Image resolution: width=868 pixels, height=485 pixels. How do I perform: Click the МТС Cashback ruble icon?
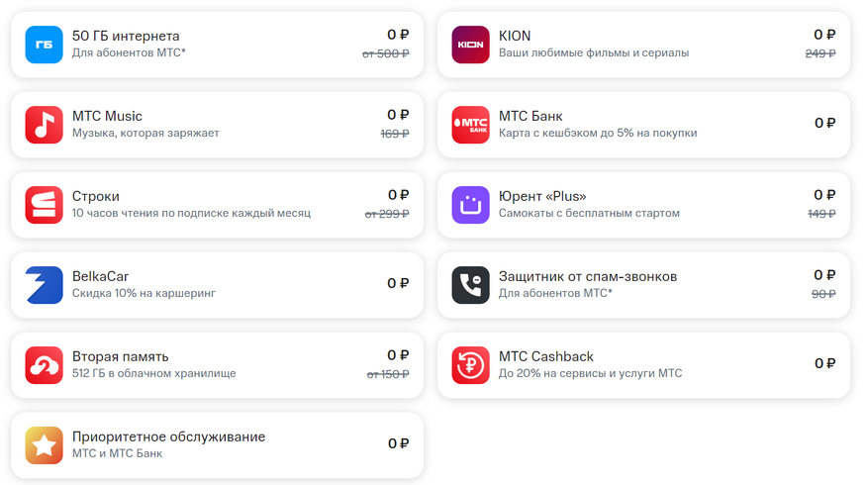[470, 365]
